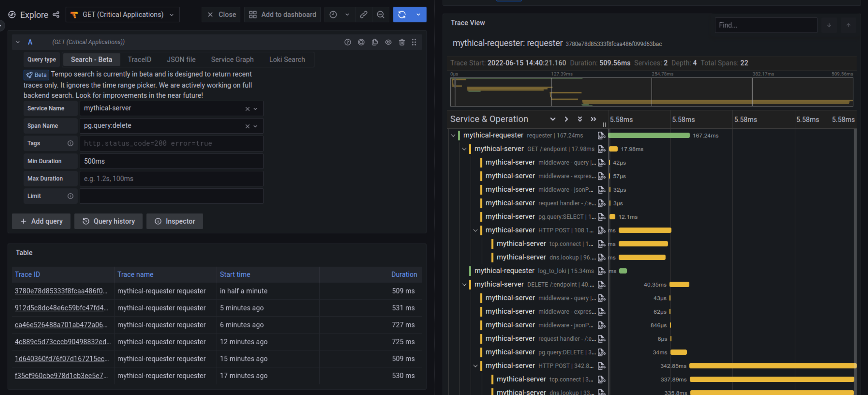This screenshot has width=868, height=395.
Task: Clear the mythical-server service name selection
Action: 247,108
